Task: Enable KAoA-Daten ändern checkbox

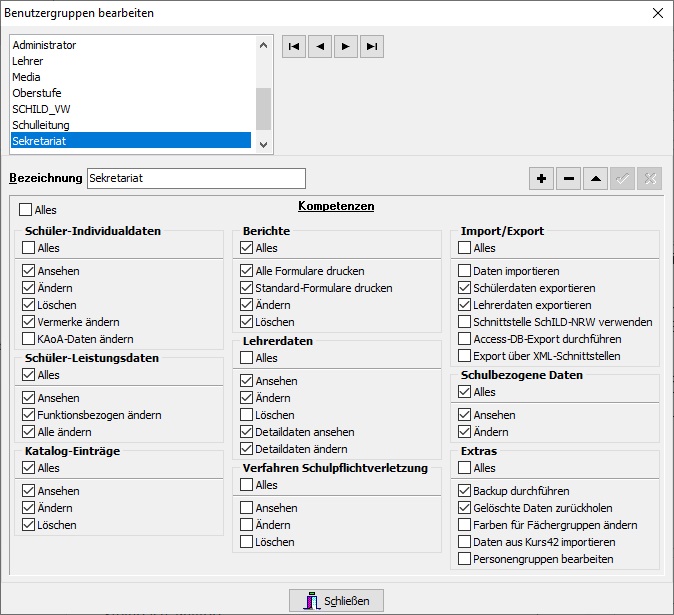Action: (28, 339)
